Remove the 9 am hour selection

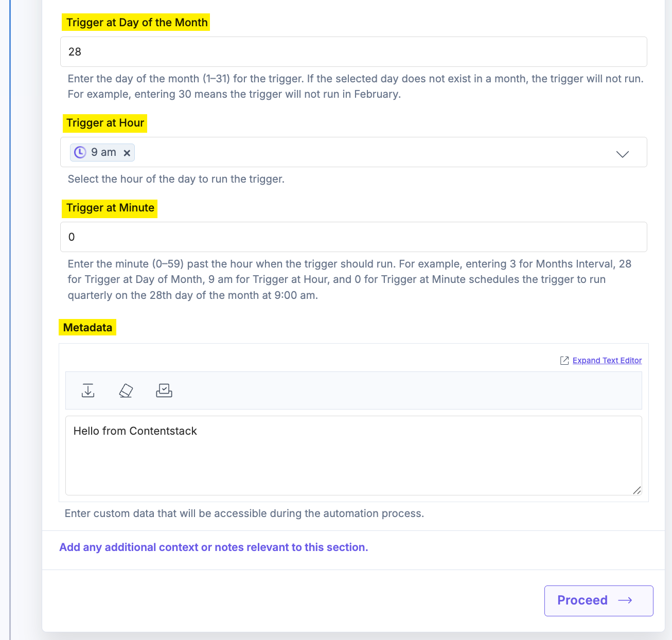(x=127, y=153)
